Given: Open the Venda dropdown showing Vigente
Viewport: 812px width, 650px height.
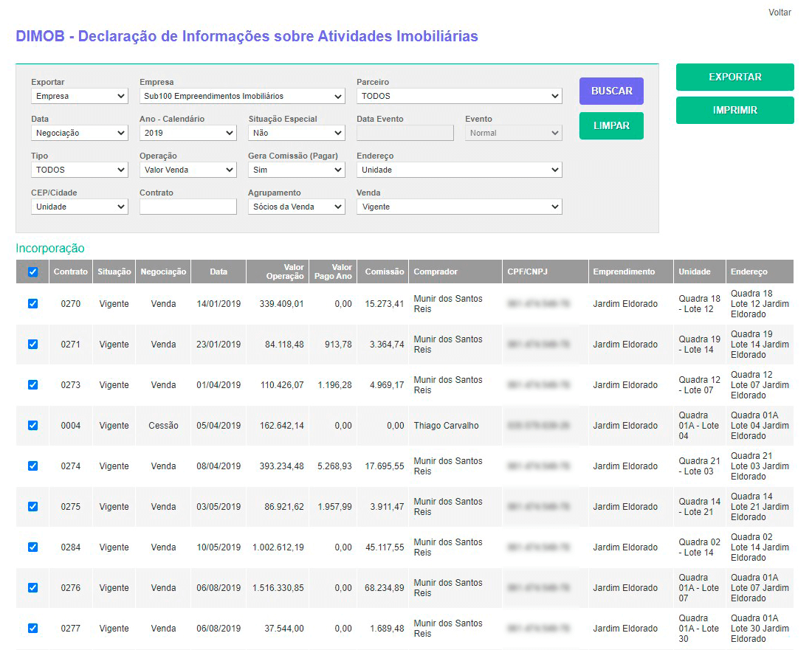Looking at the screenshot, I should point(459,207).
